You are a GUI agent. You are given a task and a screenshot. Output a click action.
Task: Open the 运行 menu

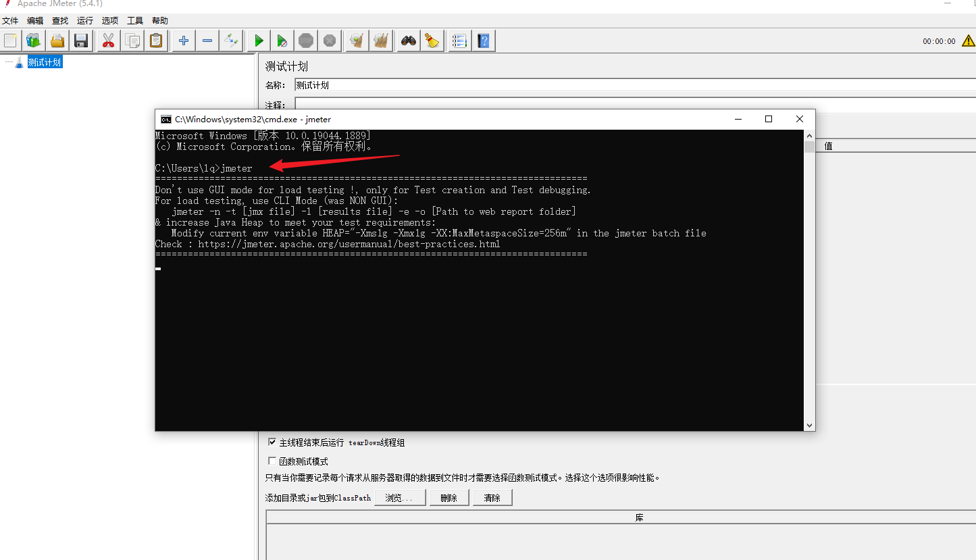[85, 21]
